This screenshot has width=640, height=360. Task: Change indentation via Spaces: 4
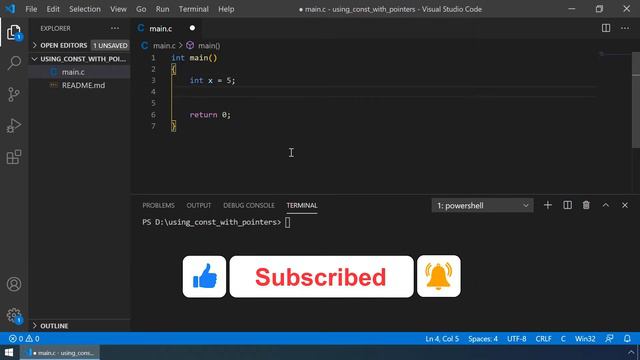483,339
